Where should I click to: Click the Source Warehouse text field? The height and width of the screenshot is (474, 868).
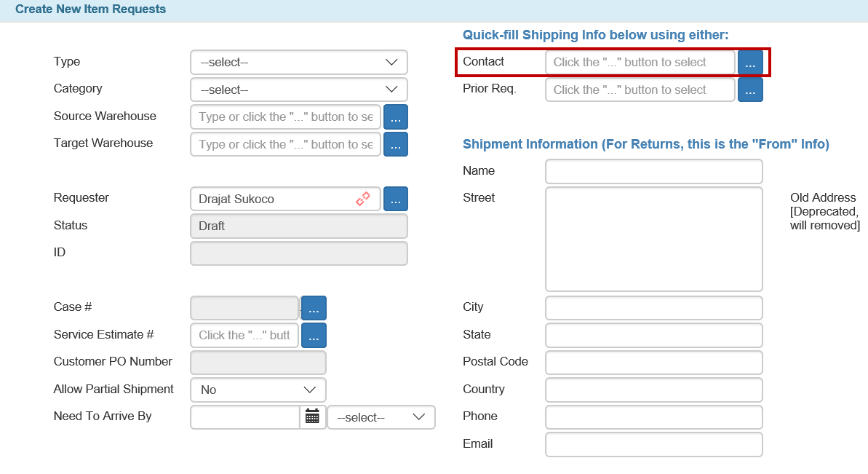pos(285,116)
